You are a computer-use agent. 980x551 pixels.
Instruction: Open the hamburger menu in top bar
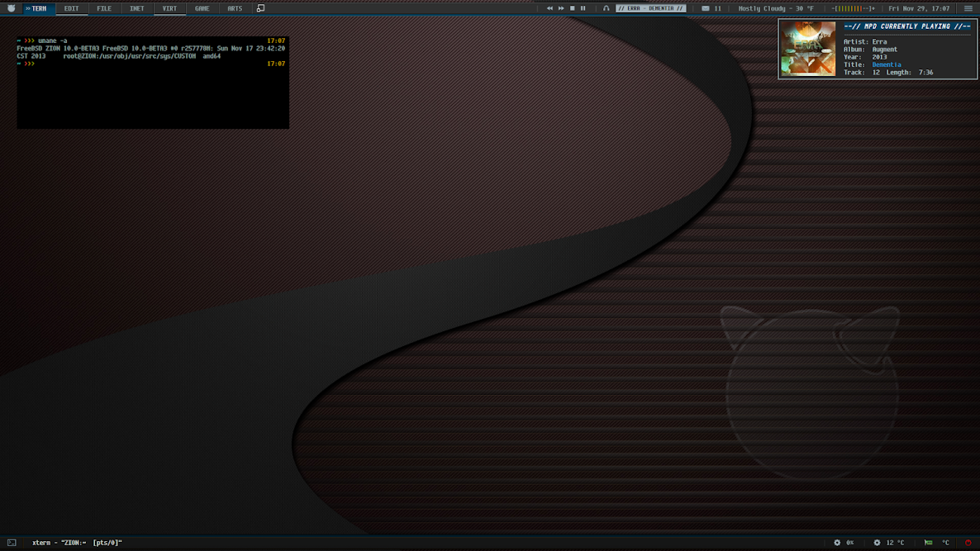click(968, 8)
